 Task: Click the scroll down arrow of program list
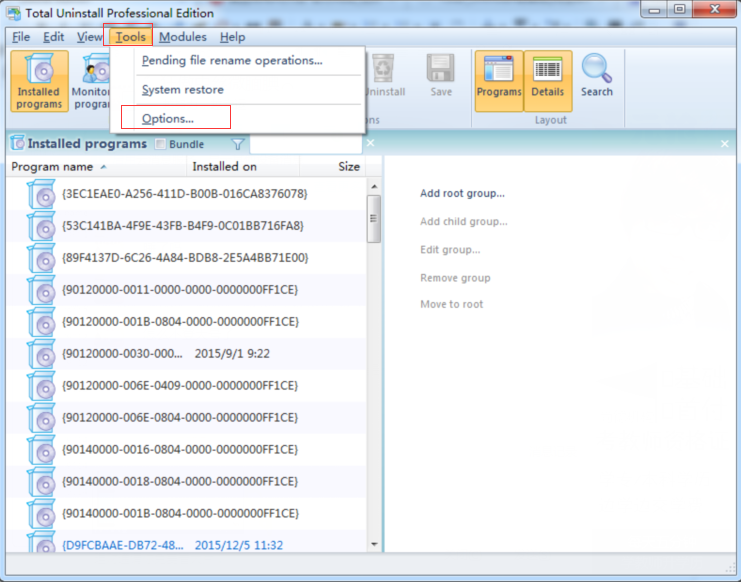point(374,544)
